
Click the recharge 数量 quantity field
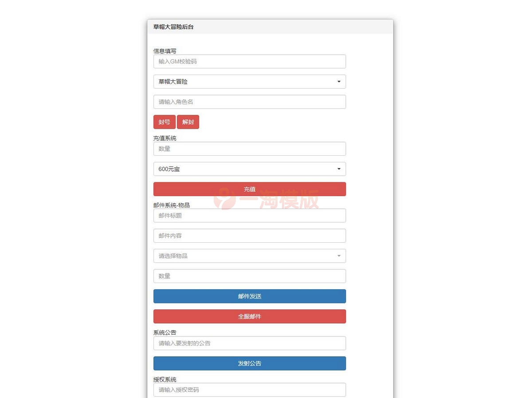pos(249,149)
